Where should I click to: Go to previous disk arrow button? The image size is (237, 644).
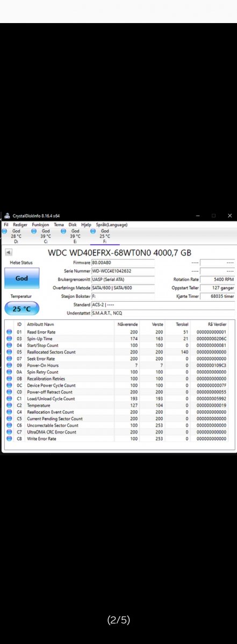pyautogui.click(x=9, y=252)
